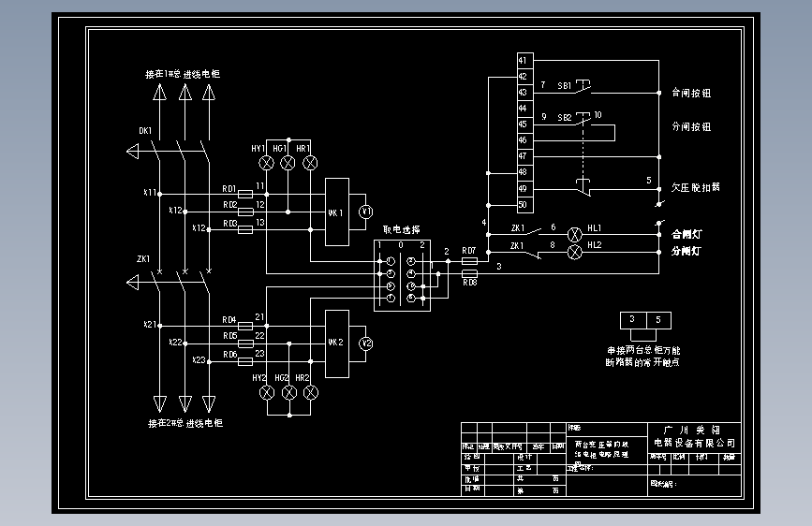Click the V2 voltmeter circle
The width and height of the screenshot is (812, 526).
tap(366, 343)
